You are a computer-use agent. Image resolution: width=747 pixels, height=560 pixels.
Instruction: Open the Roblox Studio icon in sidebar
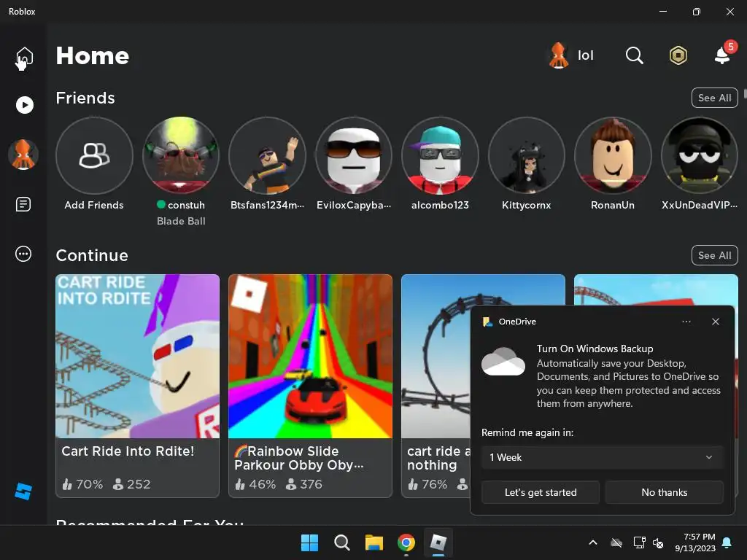(23, 491)
